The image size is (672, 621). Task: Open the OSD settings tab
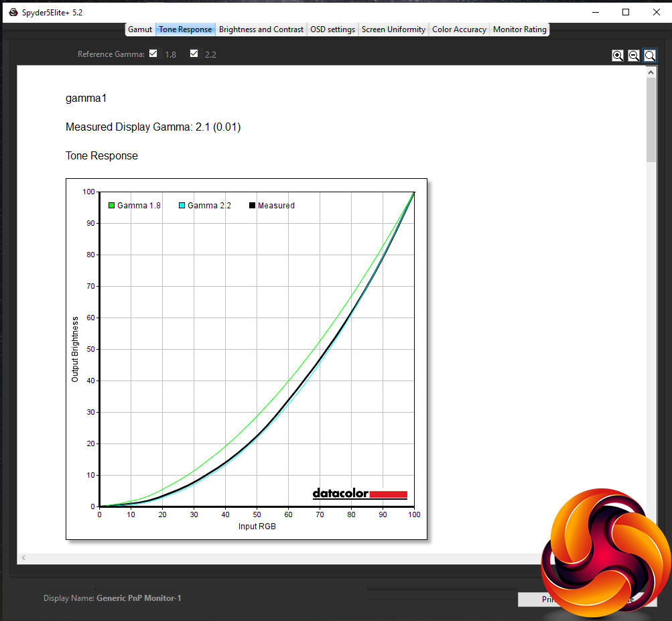[x=332, y=29]
